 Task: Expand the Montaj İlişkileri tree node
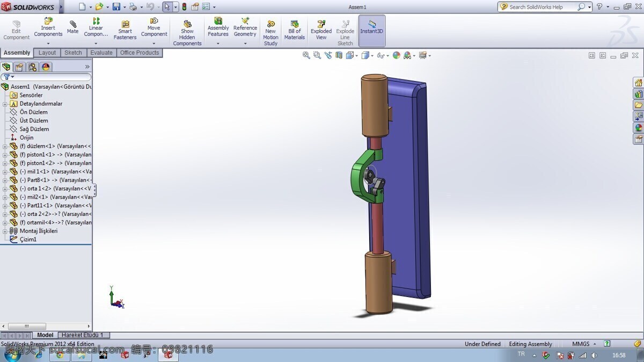5,231
